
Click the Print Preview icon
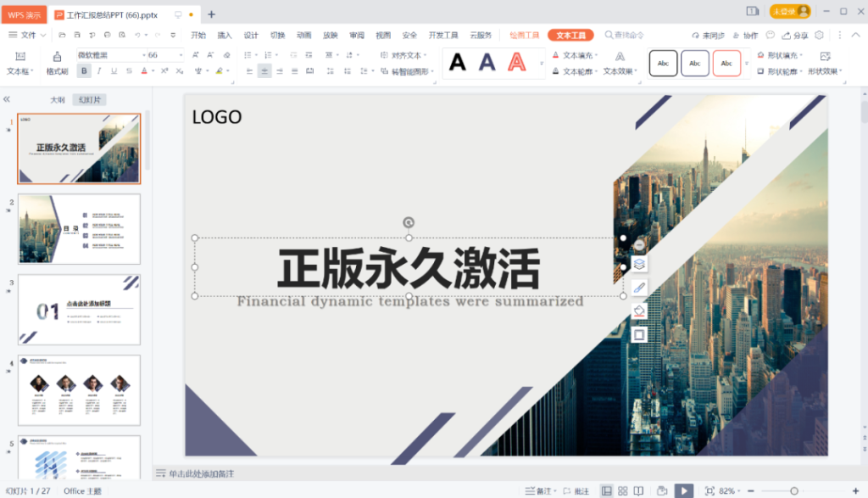(x=122, y=35)
